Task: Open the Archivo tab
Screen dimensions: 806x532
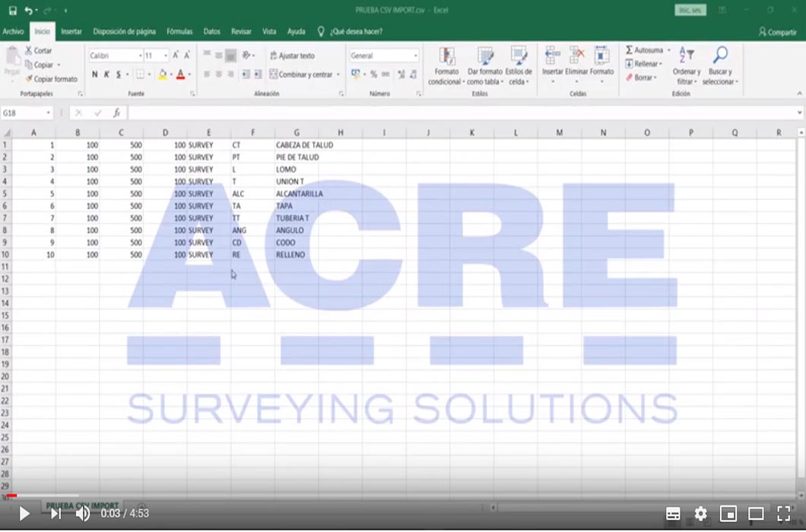Action: [x=14, y=31]
